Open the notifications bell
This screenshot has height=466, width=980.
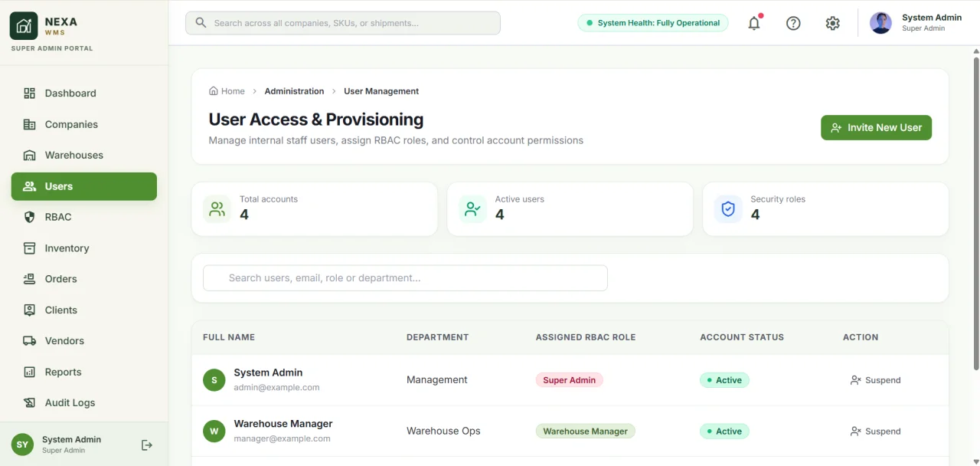[x=754, y=23]
